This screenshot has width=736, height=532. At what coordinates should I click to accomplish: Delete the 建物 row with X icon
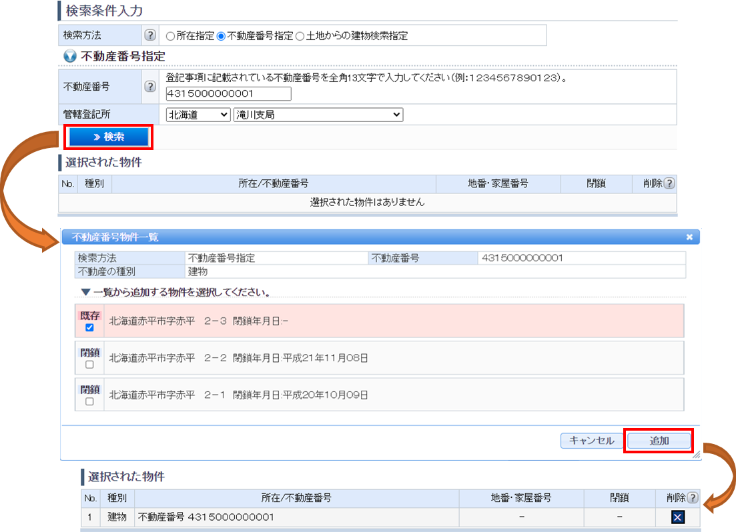(x=677, y=517)
